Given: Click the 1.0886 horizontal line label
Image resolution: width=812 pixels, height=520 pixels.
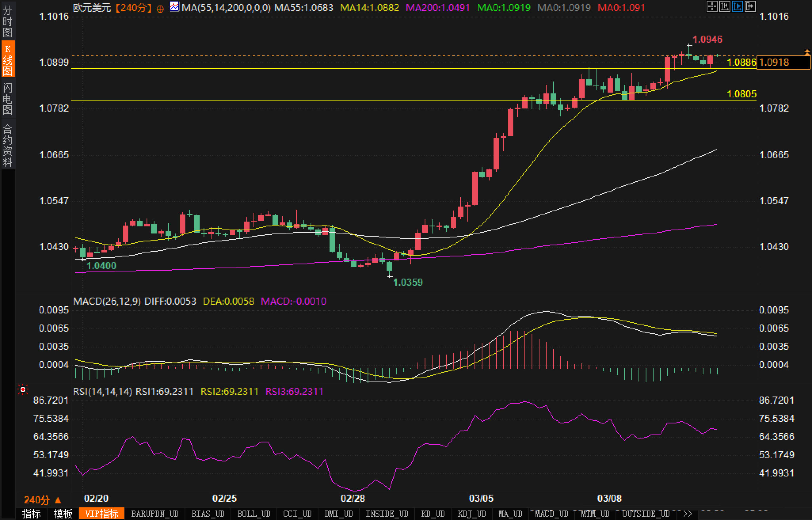Looking at the screenshot, I should pyautogui.click(x=742, y=62).
